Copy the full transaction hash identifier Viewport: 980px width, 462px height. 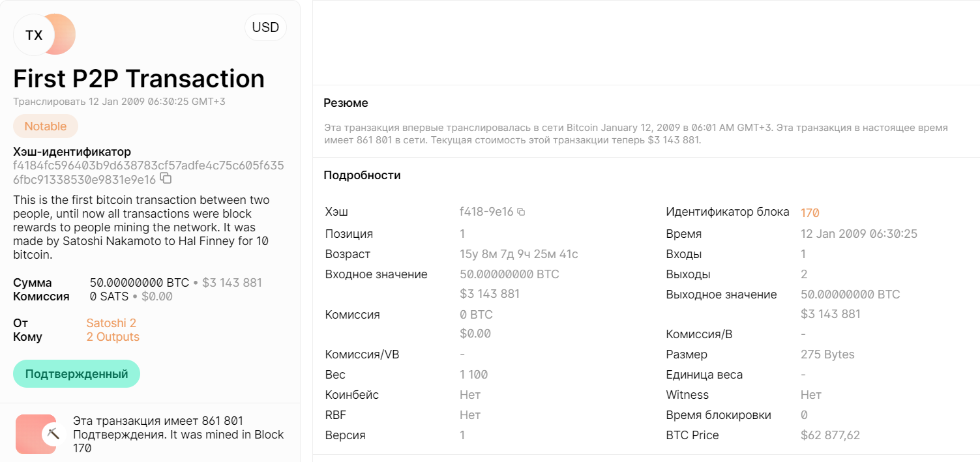166,179
